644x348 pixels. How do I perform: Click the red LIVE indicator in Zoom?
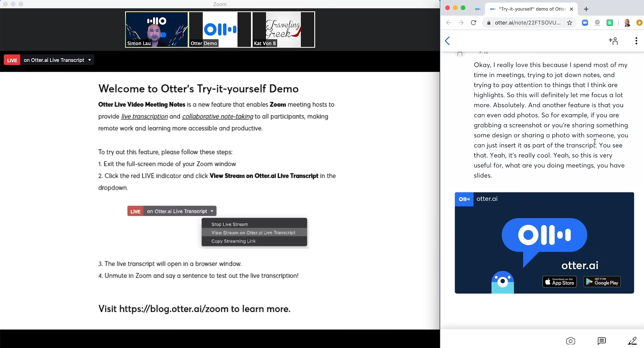point(12,60)
